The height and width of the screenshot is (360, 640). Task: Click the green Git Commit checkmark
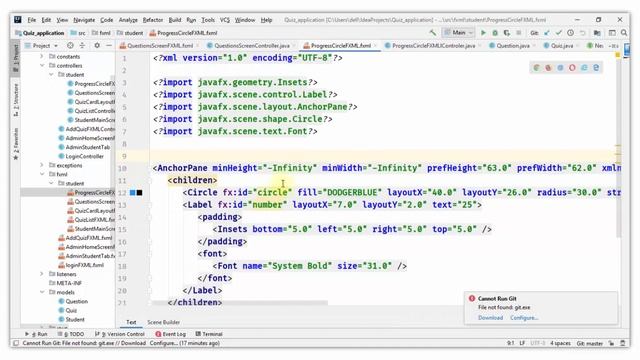click(x=558, y=33)
